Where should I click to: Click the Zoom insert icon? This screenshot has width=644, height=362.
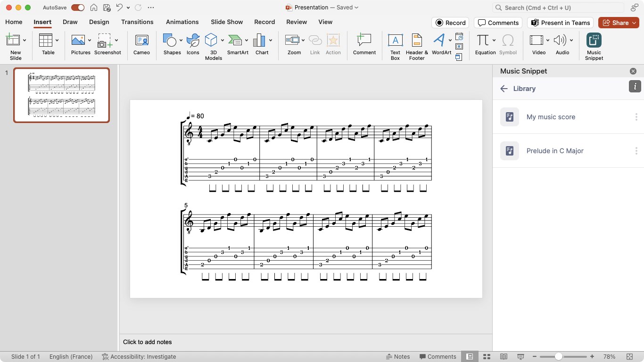(293, 45)
